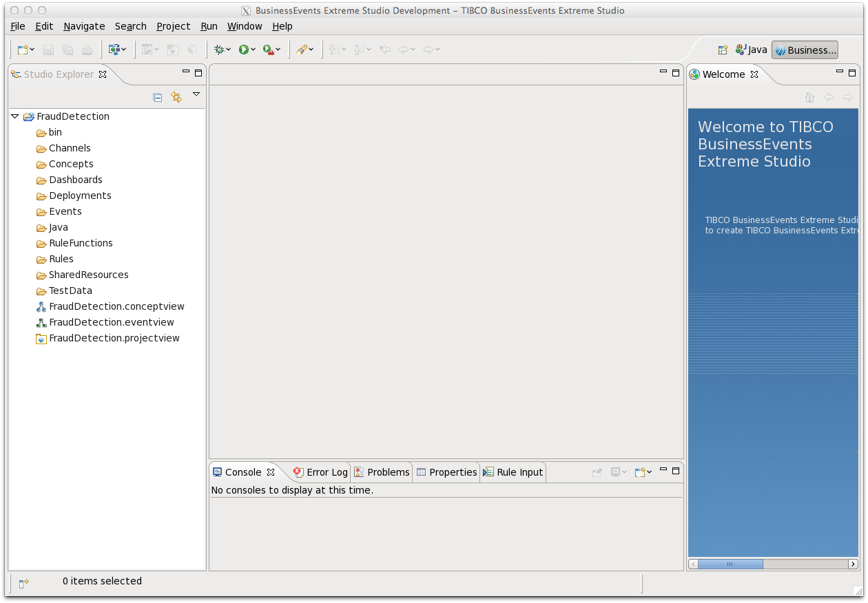Open the Edit menu
This screenshot has height=603, width=868.
[44, 26]
